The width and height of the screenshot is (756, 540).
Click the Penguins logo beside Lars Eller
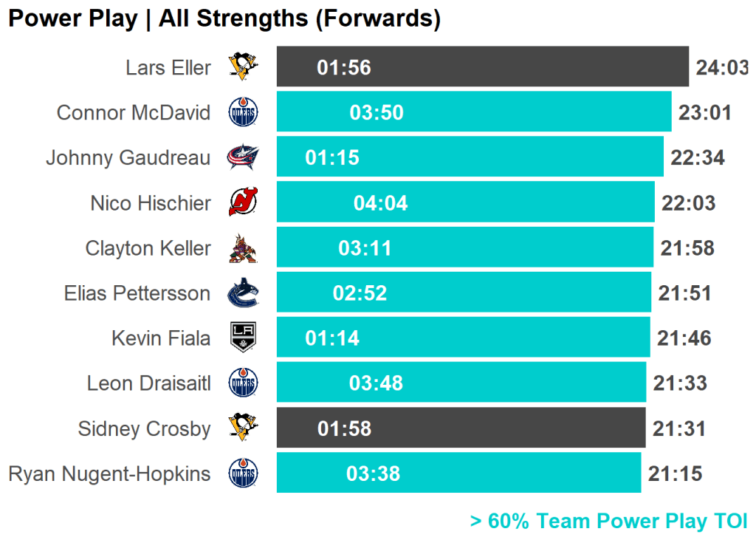(243, 67)
